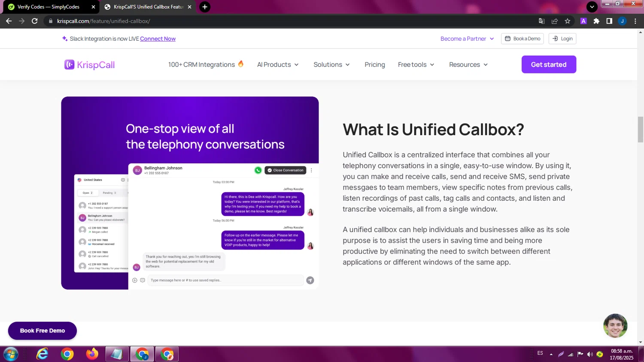This screenshot has width=644, height=362.
Task: Close the KrispCall Unified Callbox tab
Action: click(x=189, y=7)
